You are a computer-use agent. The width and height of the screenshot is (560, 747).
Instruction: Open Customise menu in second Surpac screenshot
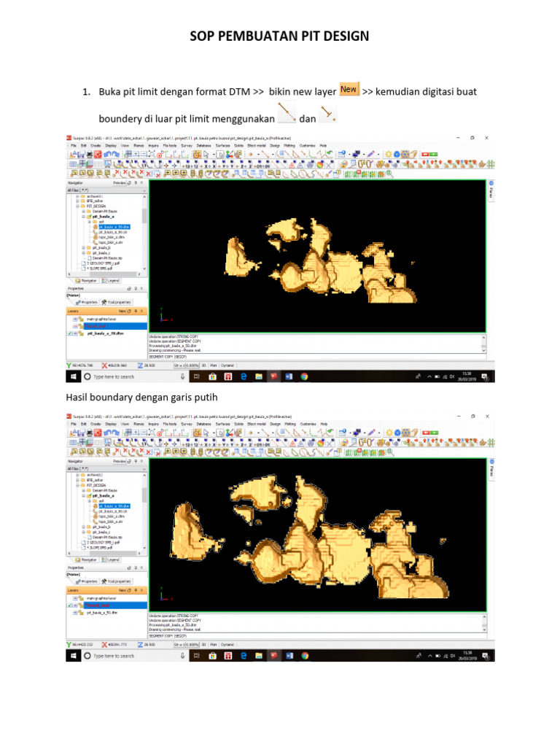pos(308,424)
